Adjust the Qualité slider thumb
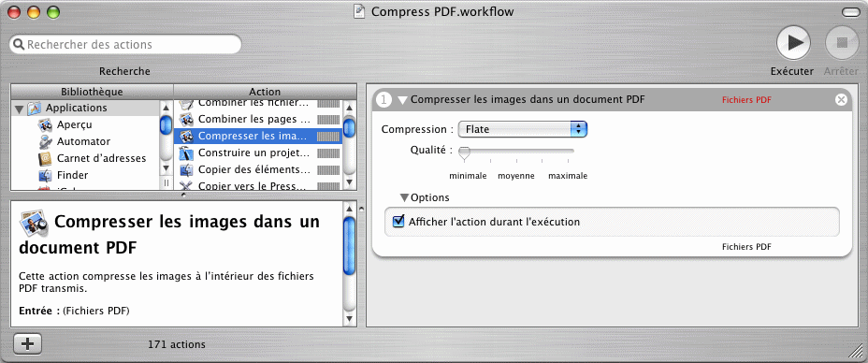 [465, 152]
